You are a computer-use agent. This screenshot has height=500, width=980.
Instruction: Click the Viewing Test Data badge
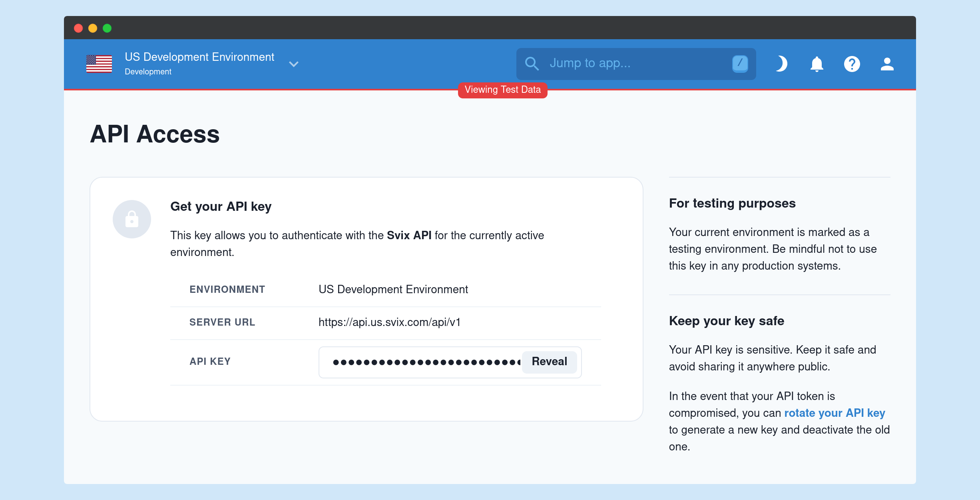[502, 90]
